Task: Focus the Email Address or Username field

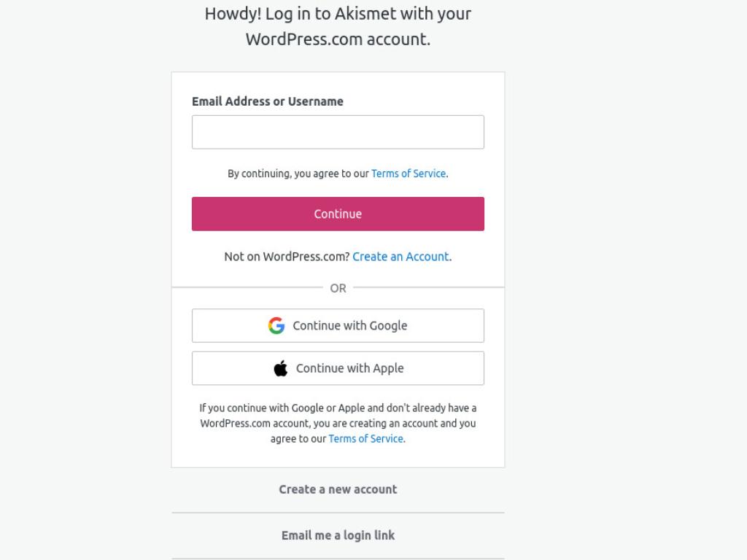Action: coord(338,132)
